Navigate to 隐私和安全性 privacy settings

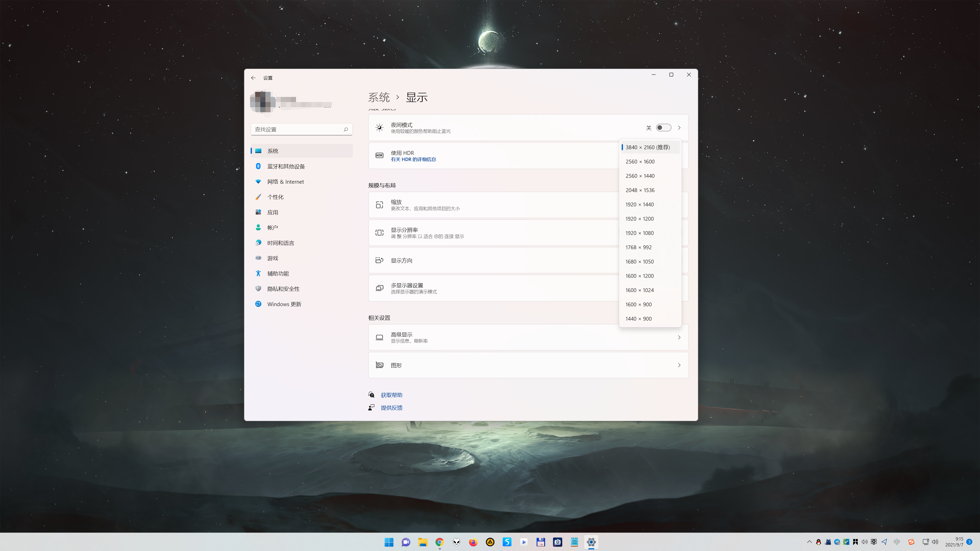283,289
